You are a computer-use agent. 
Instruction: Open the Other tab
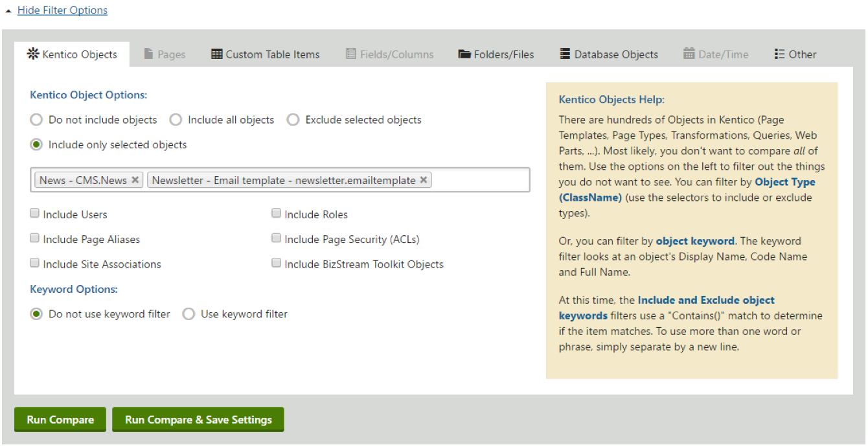(795, 54)
